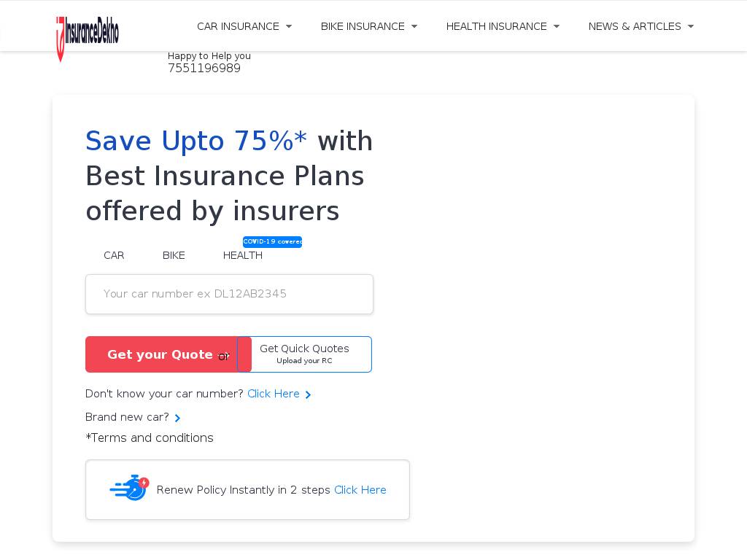Viewport: 747px width, 560px height.
Task: Switch to the HEALTH tab
Action: tap(243, 255)
